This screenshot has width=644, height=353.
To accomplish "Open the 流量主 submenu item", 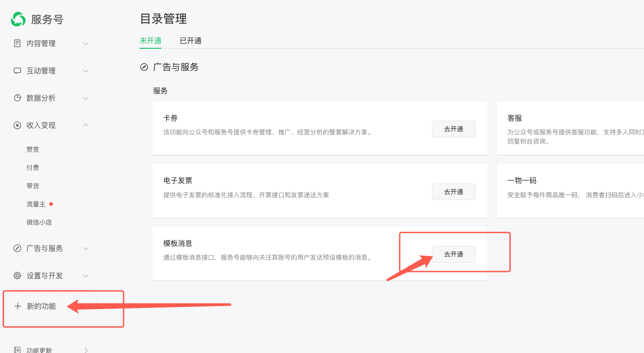I will 36,204.
